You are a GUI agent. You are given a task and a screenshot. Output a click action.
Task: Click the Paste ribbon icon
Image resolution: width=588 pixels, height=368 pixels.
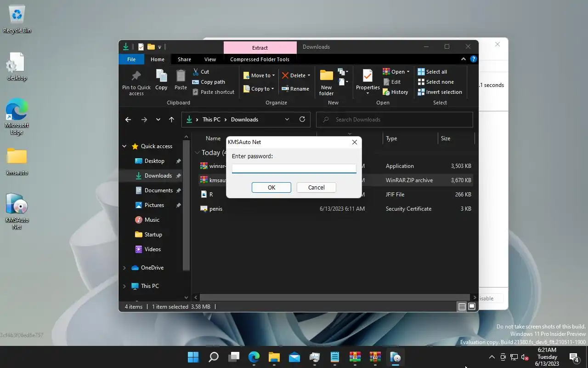181,80
